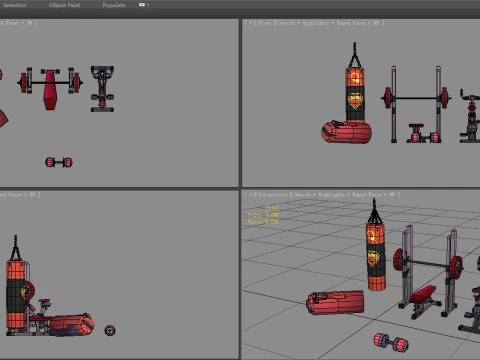Open the Front viewport [+] general menu
Viewport: 480px width, 360px height.
pyautogui.click(x=250, y=23)
